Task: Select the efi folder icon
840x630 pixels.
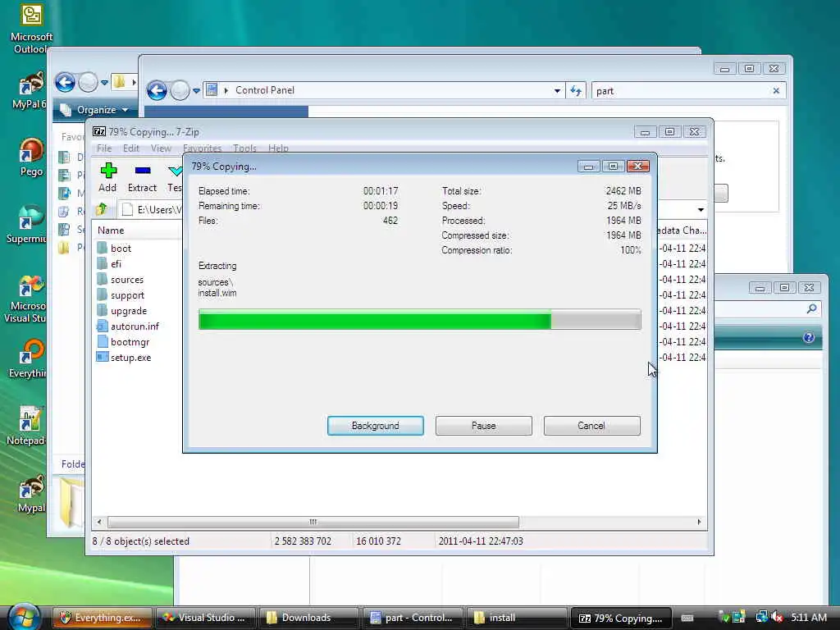Action: (x=103, y=263)
